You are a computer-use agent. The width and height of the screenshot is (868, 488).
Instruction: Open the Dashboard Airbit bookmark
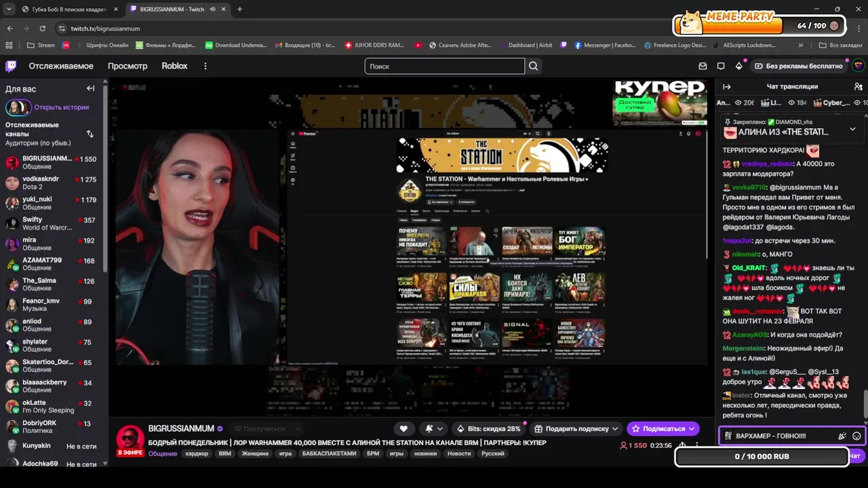(x=525, y=45)
